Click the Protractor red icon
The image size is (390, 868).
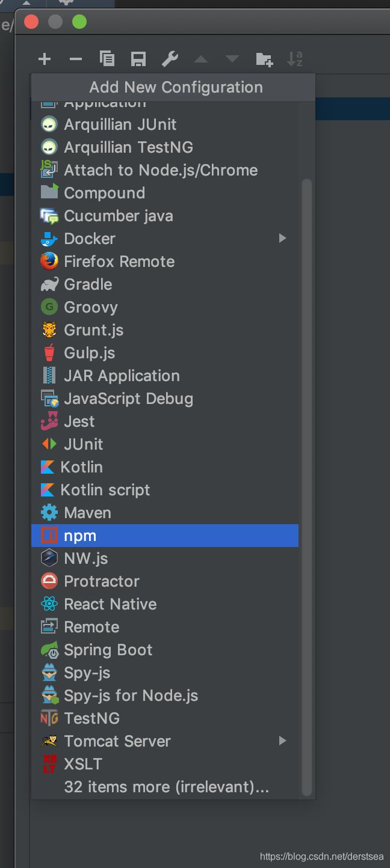pyautogui.click(x=49, y=581)
